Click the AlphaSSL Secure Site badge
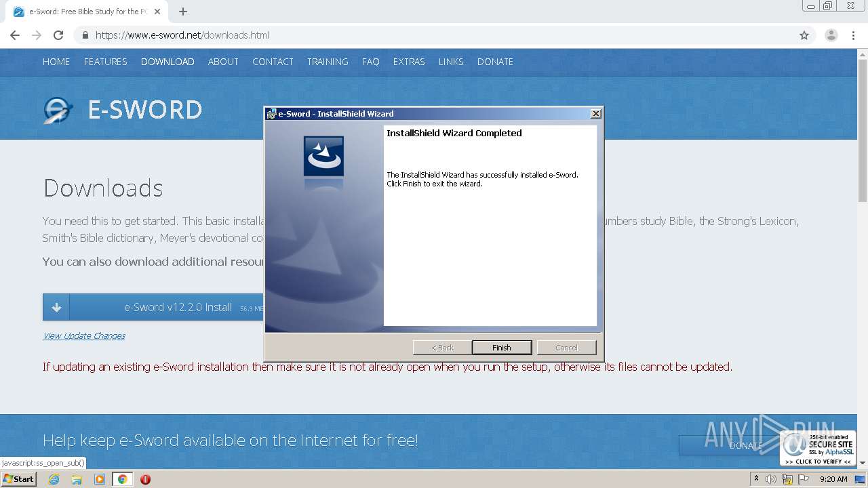 818,449
